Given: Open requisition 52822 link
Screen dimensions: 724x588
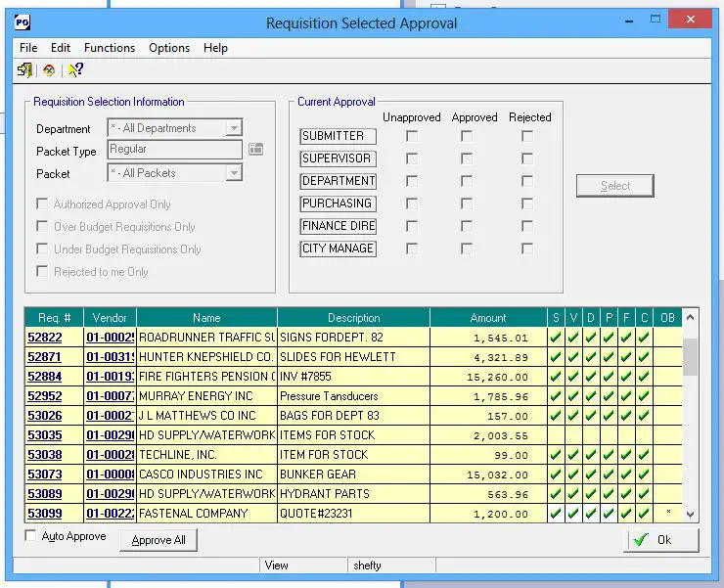Looking at the screenshot, I should click(x=45, y=338).
